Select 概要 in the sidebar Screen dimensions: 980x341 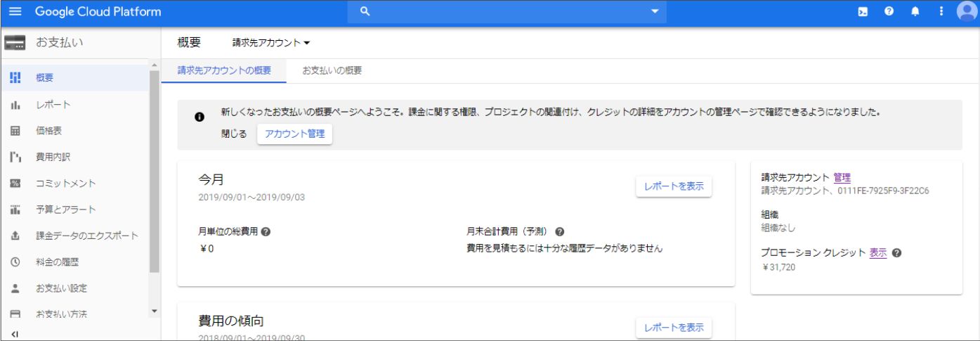coord(75,78)
